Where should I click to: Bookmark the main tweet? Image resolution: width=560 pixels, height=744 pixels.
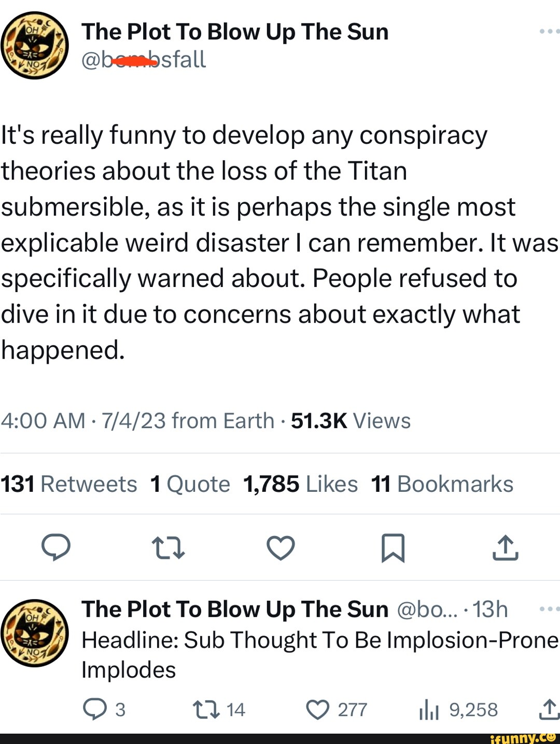pos(393,548)
